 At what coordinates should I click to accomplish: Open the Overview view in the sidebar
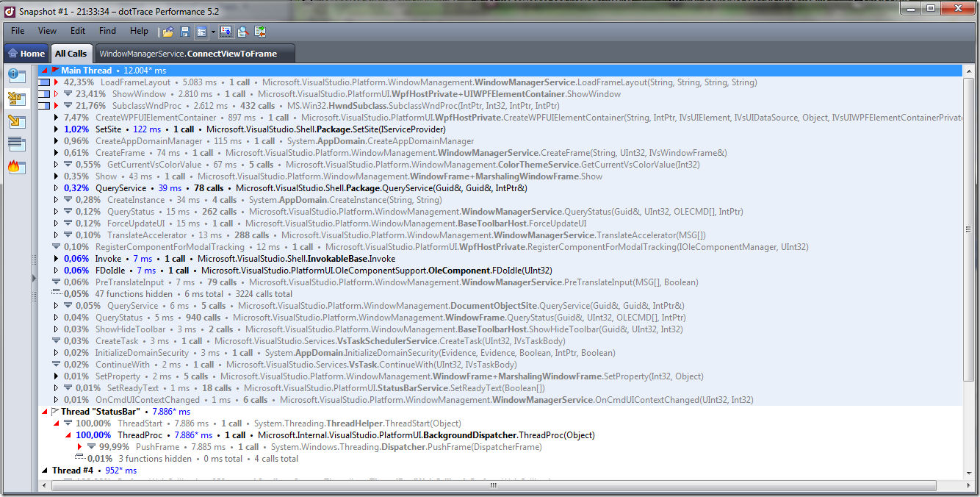coord(17,76)
